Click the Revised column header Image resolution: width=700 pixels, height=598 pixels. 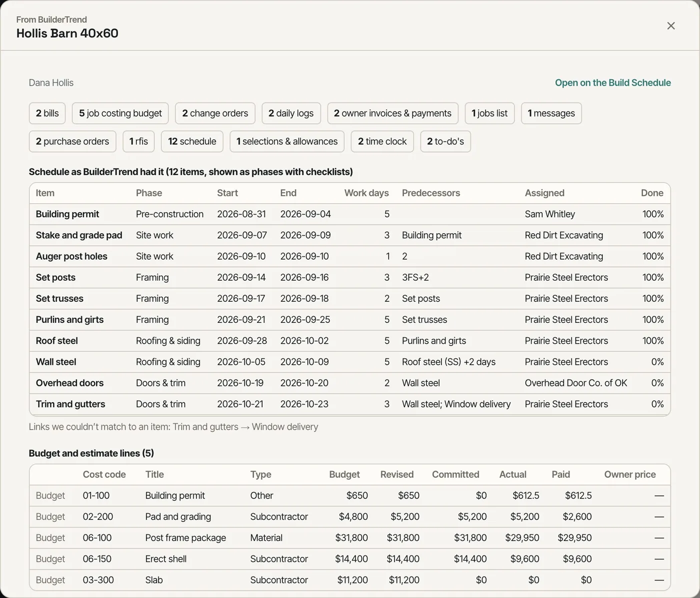[397, 474]
